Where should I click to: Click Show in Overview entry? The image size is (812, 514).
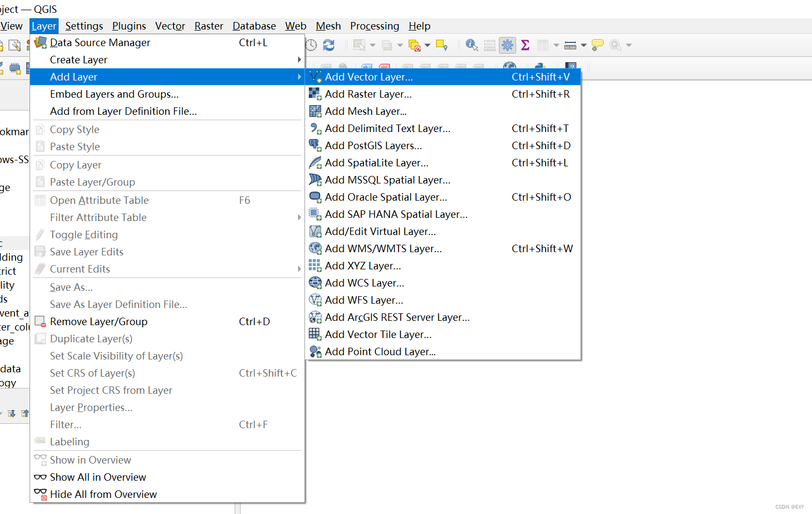click(x=167, y=460)
